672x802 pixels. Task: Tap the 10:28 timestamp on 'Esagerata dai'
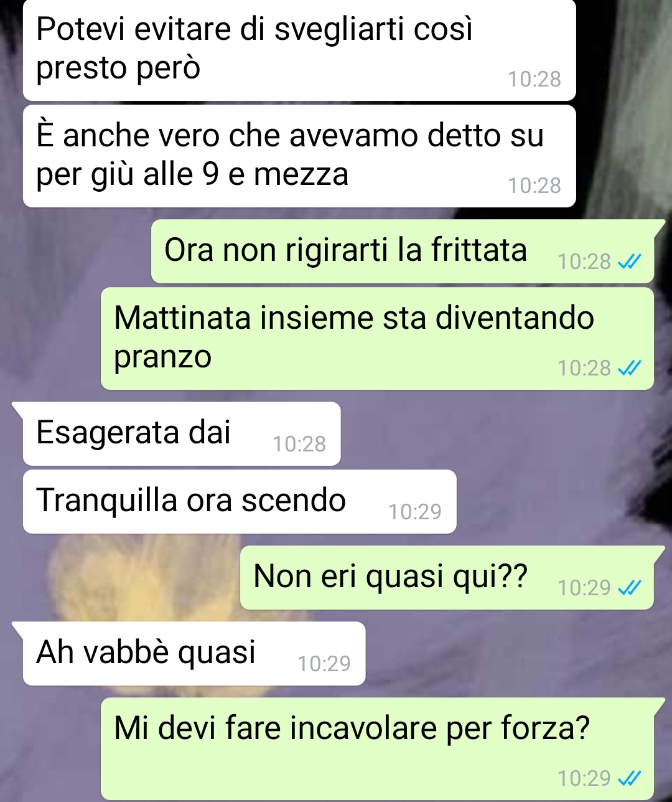tap(299, 444)
